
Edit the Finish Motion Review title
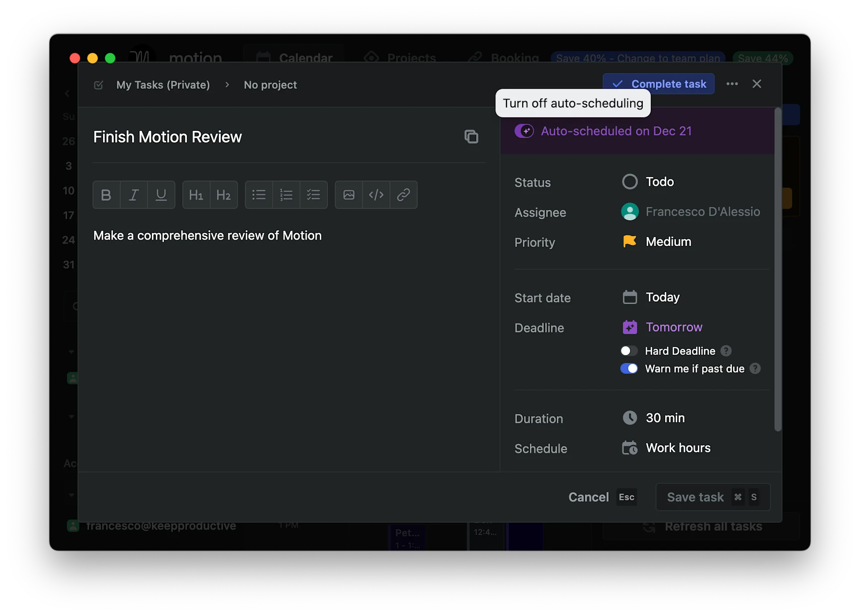coord(168,137)
